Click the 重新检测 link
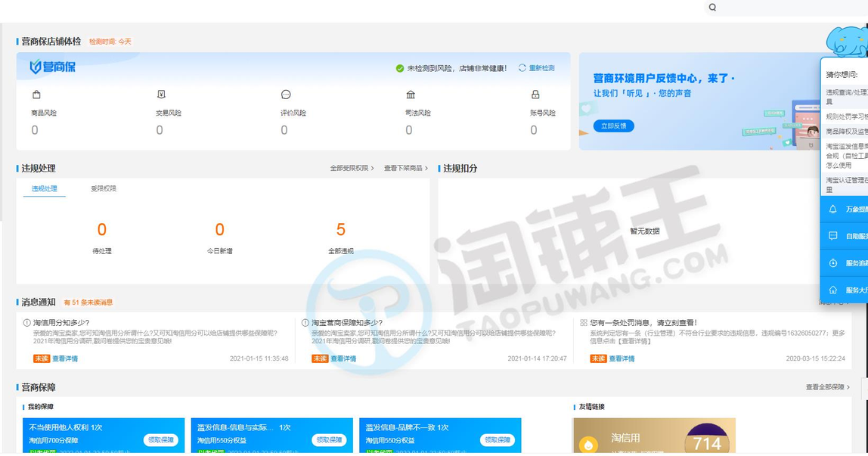 541,68
